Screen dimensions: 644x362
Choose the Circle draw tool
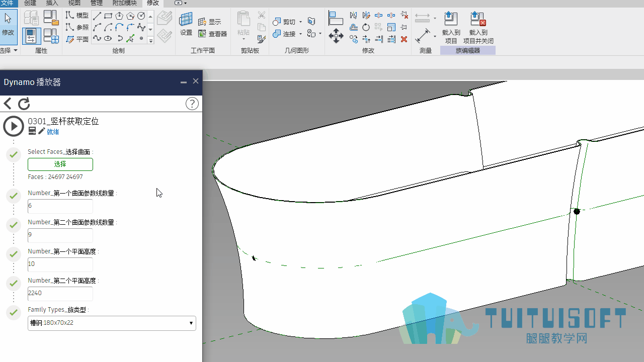pos(141,16)
